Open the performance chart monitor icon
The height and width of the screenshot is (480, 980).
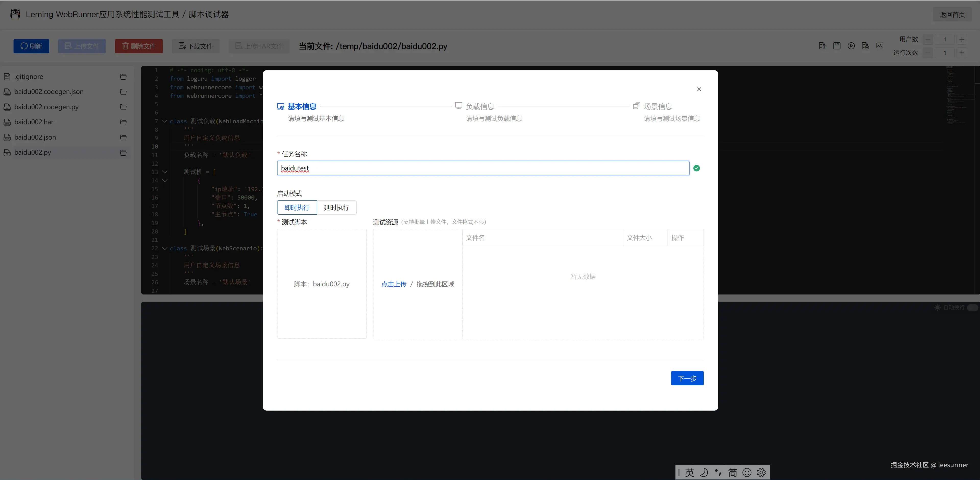click(x=880, y=46)
